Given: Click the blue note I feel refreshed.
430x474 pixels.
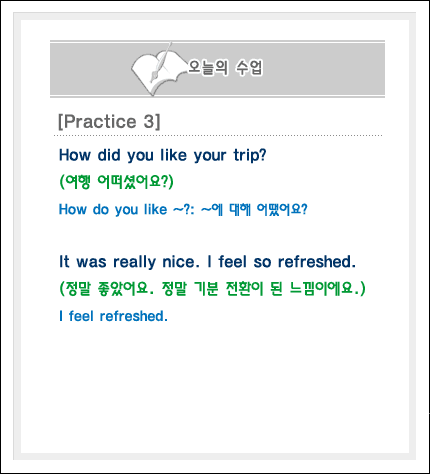Looking at the screenshot, I should coord(113,316).
